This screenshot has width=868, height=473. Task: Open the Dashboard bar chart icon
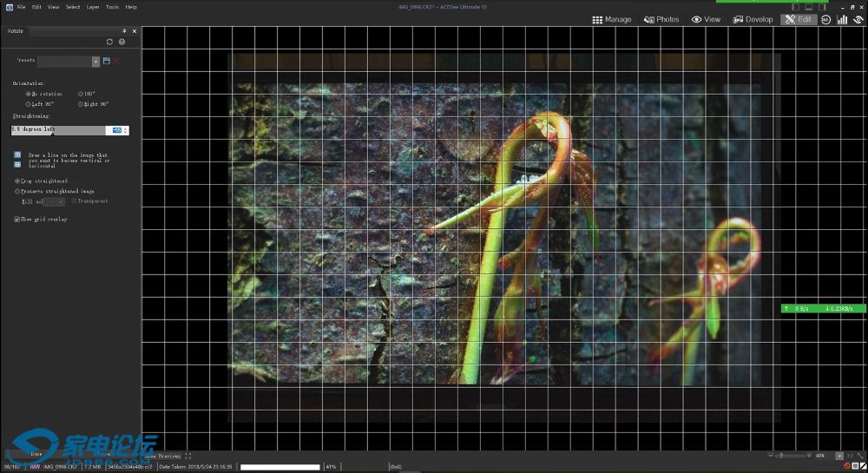[x=842, y=19]
